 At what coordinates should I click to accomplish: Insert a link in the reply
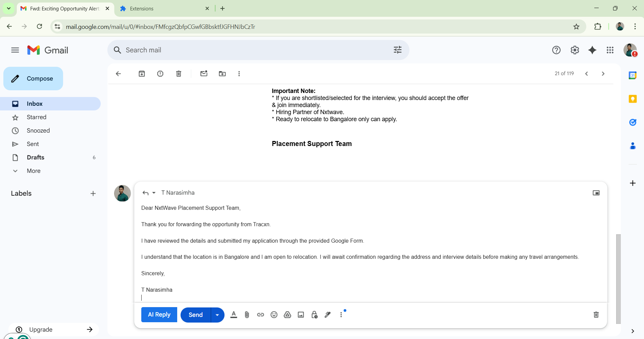pyautogui.click(x=260, y=314)
